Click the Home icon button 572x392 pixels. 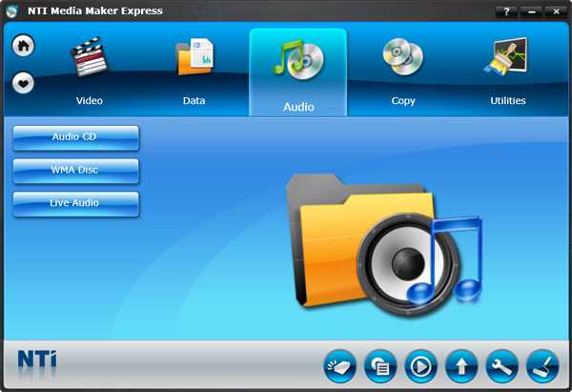(x=23, y=46)
